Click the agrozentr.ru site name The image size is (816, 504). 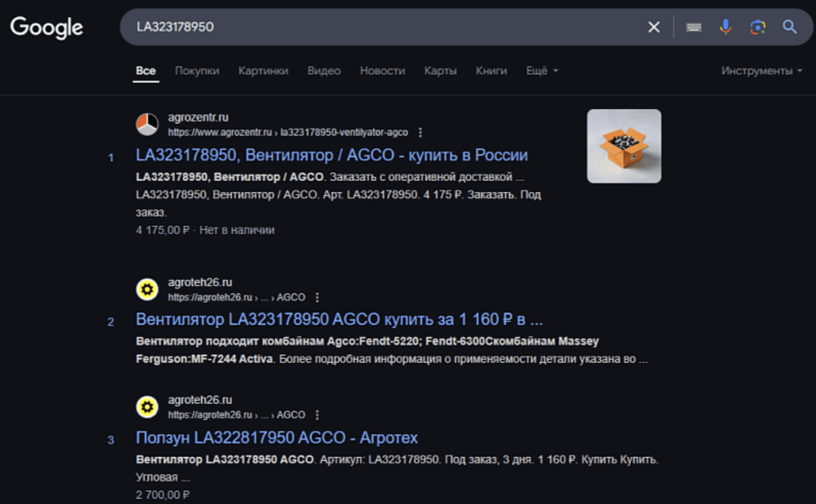[x=198, y=118]
